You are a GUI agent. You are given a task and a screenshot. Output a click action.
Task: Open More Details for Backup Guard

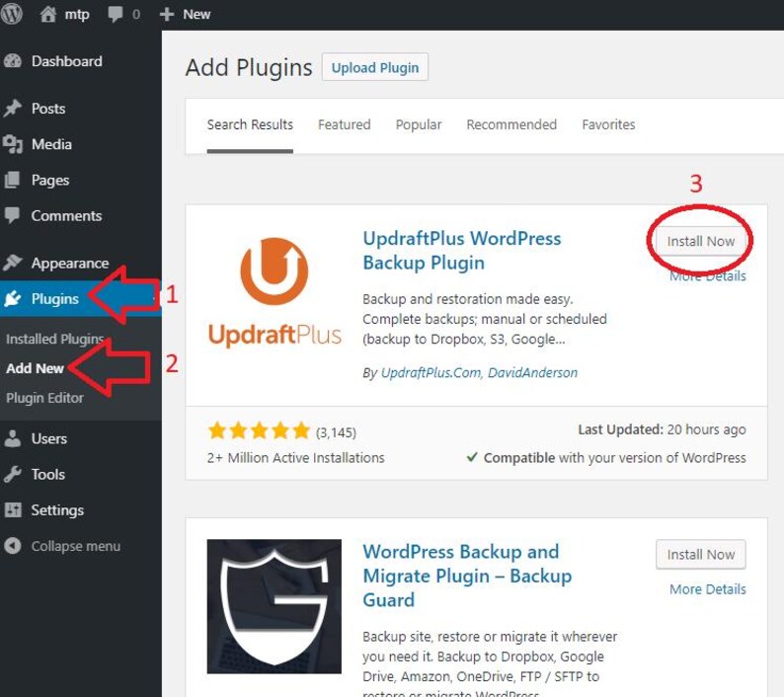(708, 589)
